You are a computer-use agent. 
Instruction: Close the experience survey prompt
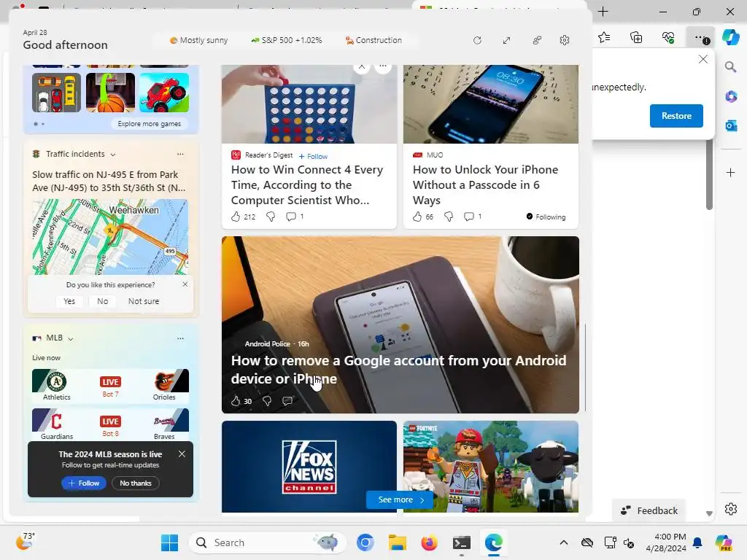click(x=185, y=284)
